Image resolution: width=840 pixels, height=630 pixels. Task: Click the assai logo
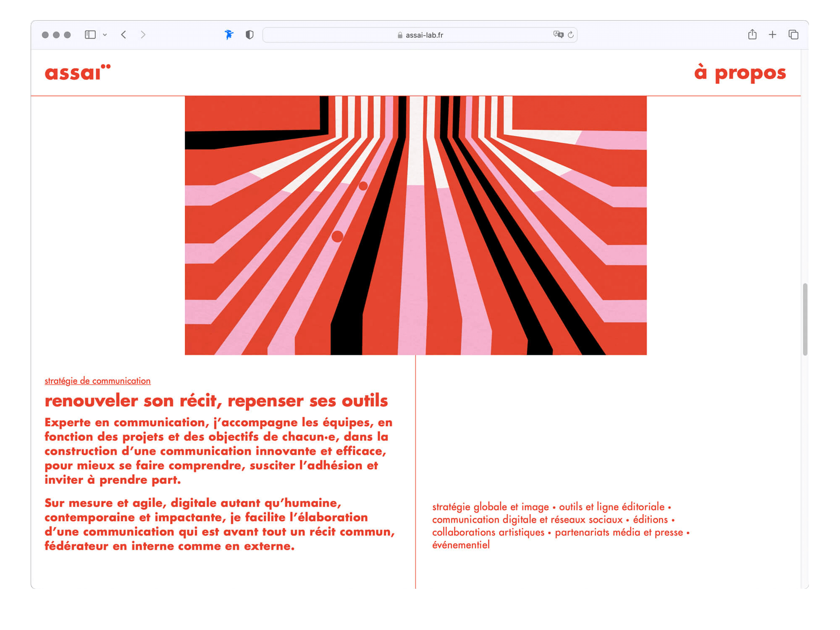[78, 72]
